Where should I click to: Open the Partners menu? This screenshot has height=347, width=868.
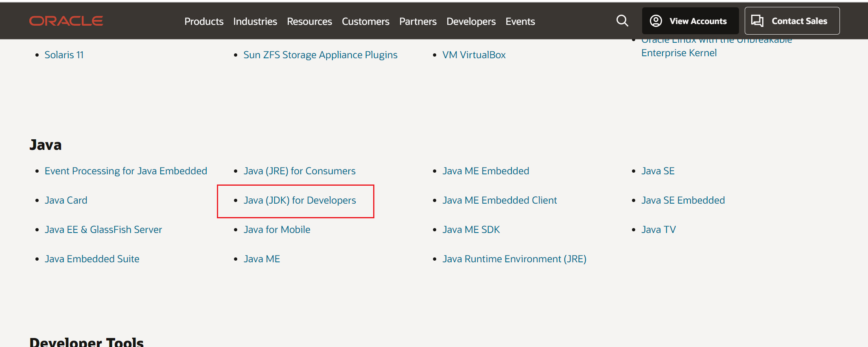coord(418,22)
